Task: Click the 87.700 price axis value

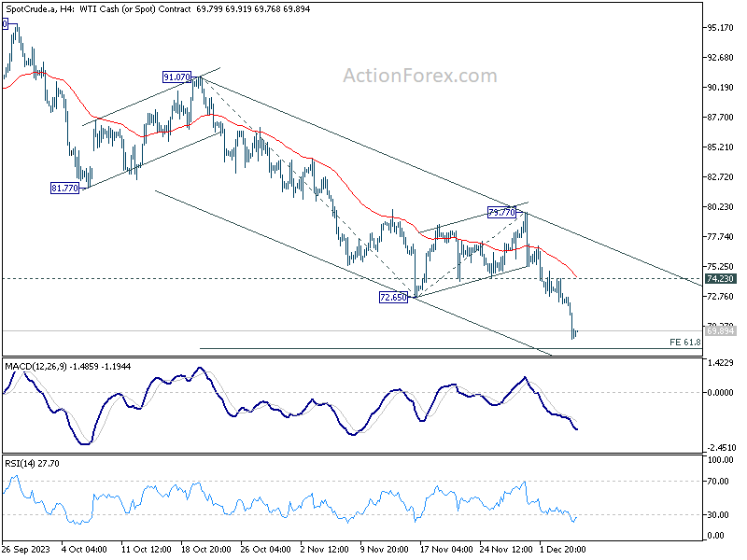Action: (x=720, y=118)
